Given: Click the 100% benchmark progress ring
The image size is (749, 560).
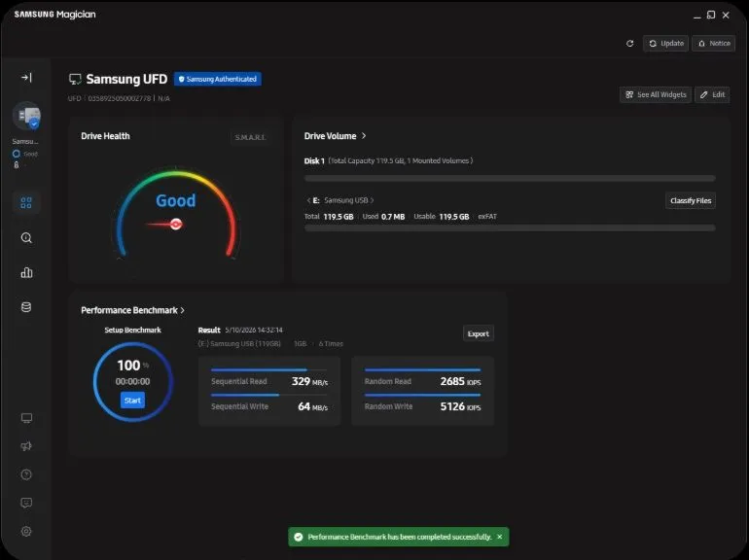Looking at the screenshot, I should click(x=133, y=381).
